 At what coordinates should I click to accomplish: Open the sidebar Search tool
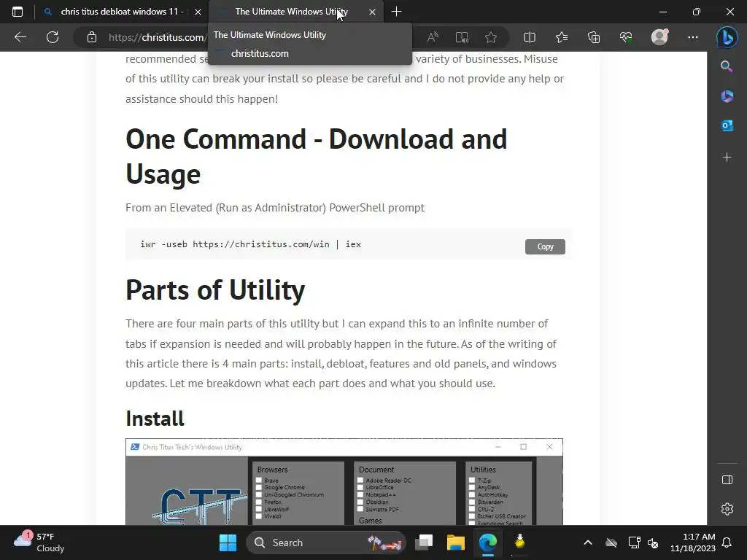point(727,66)
